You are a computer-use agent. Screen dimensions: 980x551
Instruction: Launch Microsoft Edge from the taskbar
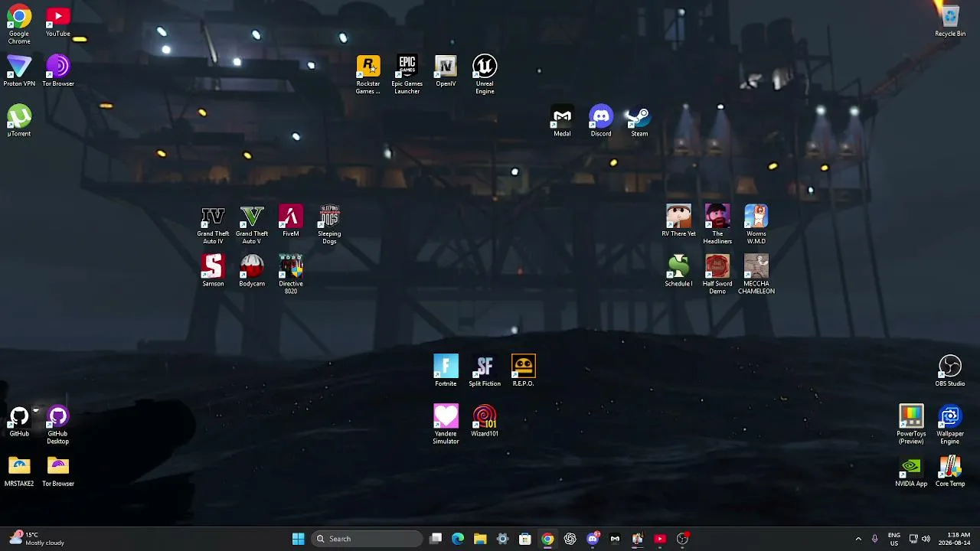click(x=458, y=539)
